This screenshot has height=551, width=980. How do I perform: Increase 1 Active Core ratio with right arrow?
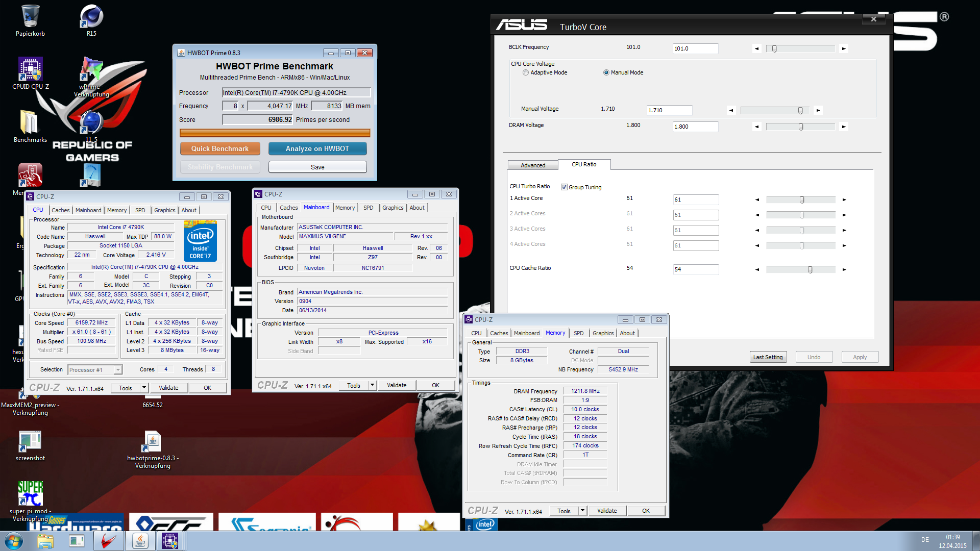tap(844, 200)
